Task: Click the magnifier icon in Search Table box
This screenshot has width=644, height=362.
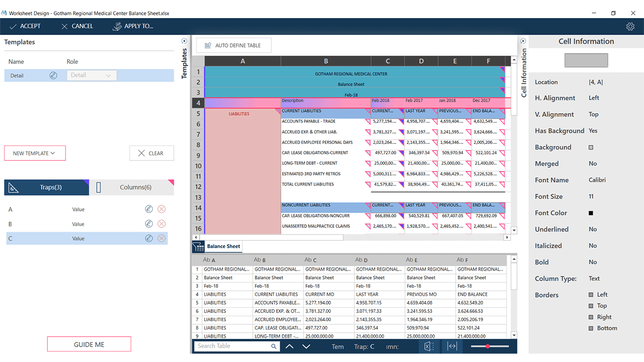Action: [274, 346]
